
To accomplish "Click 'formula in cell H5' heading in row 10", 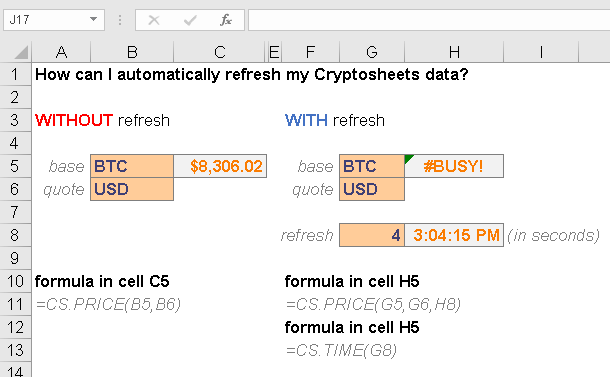I will (352, 281).
